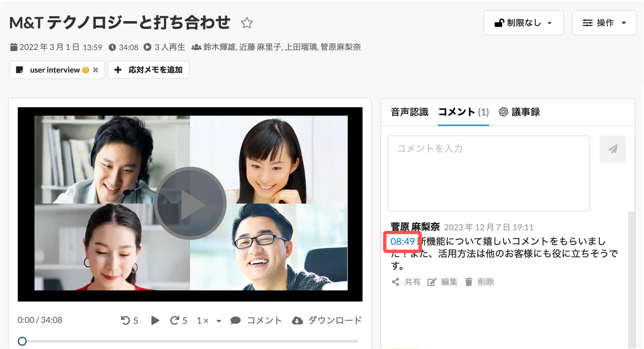Open the 操作 actions dropdown
This screenshot has height=349, width=644.
604,23
